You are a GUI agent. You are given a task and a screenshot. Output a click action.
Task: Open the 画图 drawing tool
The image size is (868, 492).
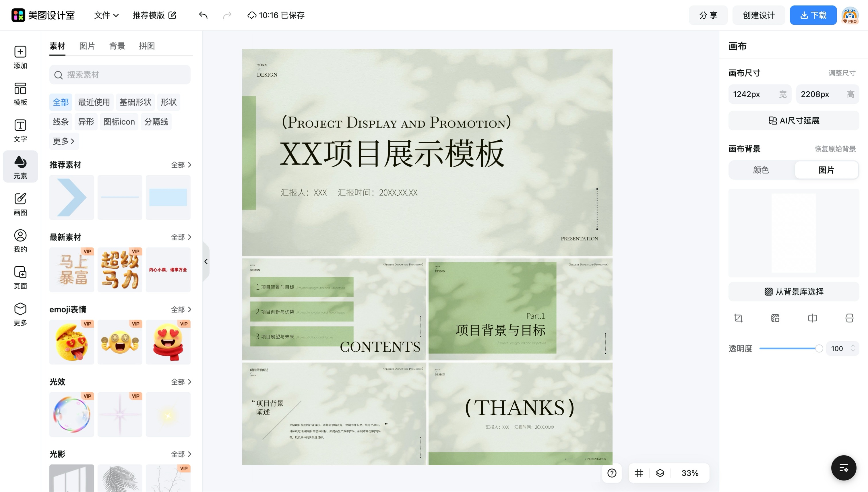(x=20, y=204)
